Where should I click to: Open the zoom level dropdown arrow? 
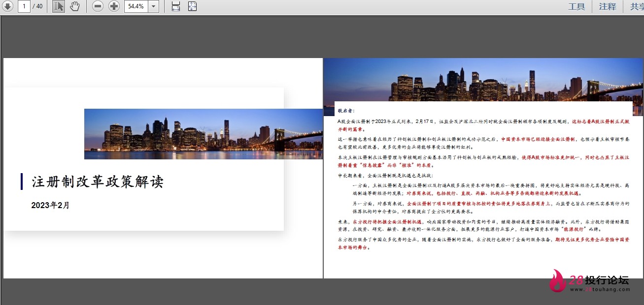click(153, 6)
